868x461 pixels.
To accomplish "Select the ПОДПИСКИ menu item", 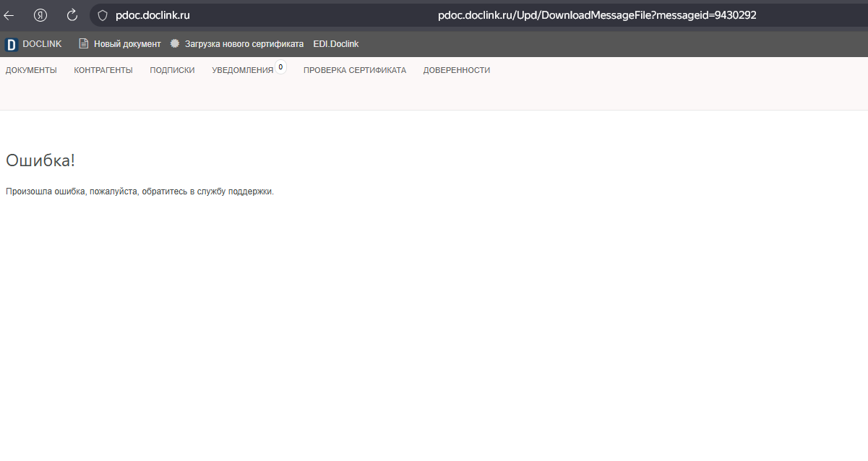I will click(172, 70).
